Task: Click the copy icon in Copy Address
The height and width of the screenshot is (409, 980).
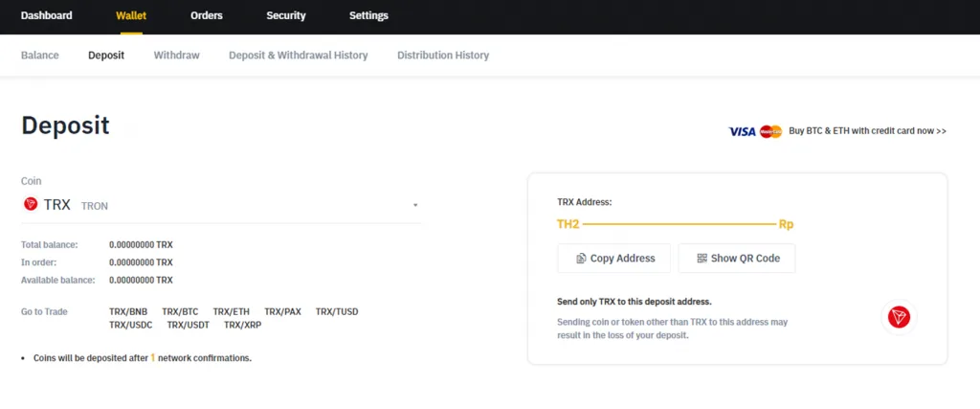Action: click(x=581, y=259)
